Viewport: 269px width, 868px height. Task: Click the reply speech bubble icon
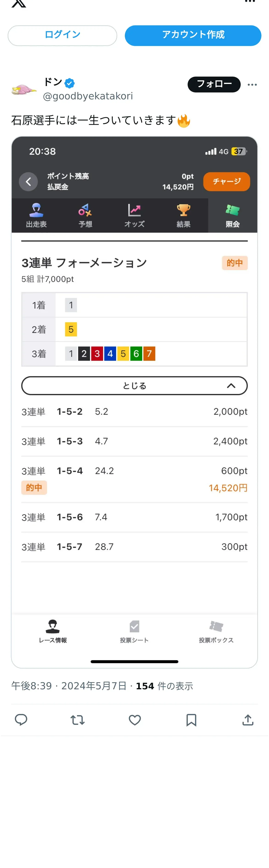coord(21,719)
